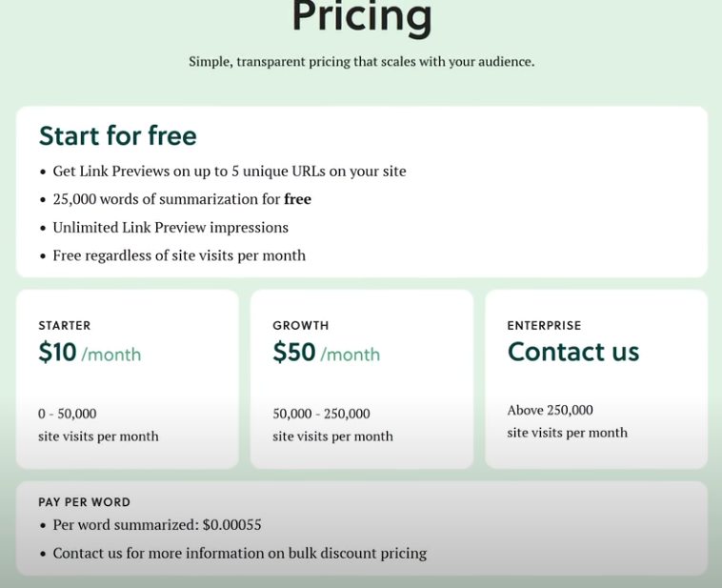Click the Pricing page heading

(x=361, y=17)
